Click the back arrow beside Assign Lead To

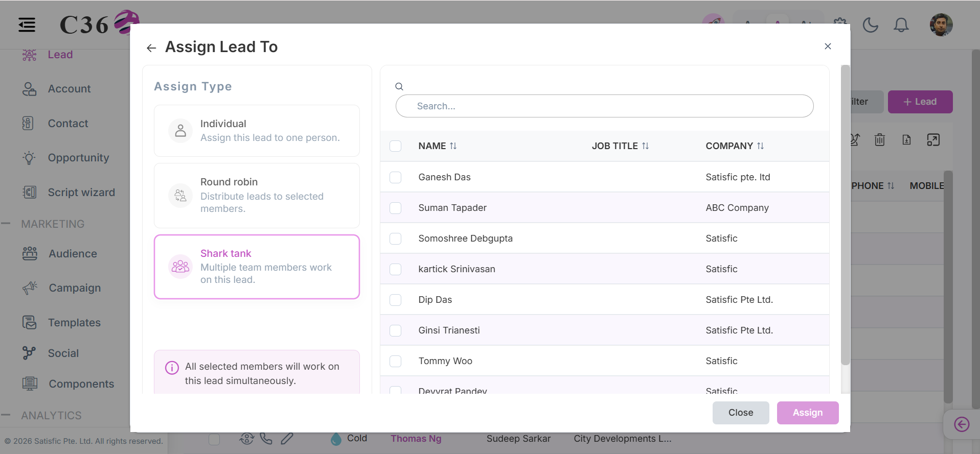pyautogui.click(x=151, y=48)
